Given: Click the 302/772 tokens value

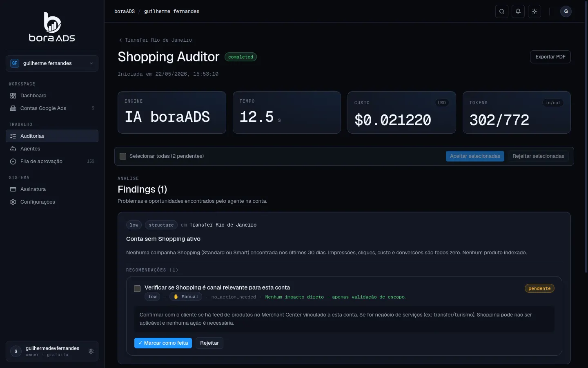Looking at the screenshot, I should tap(499, 120).
